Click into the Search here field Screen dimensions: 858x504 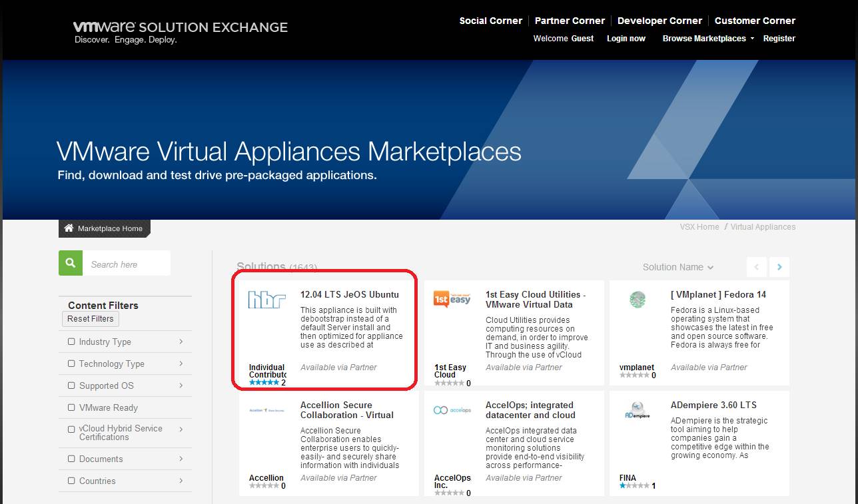coord(127,264)
